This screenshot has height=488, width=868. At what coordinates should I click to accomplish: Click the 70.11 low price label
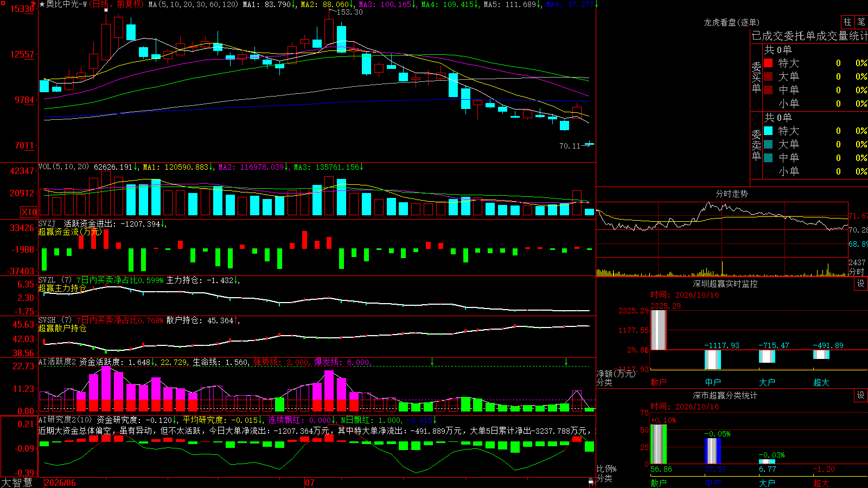point(570,146)
